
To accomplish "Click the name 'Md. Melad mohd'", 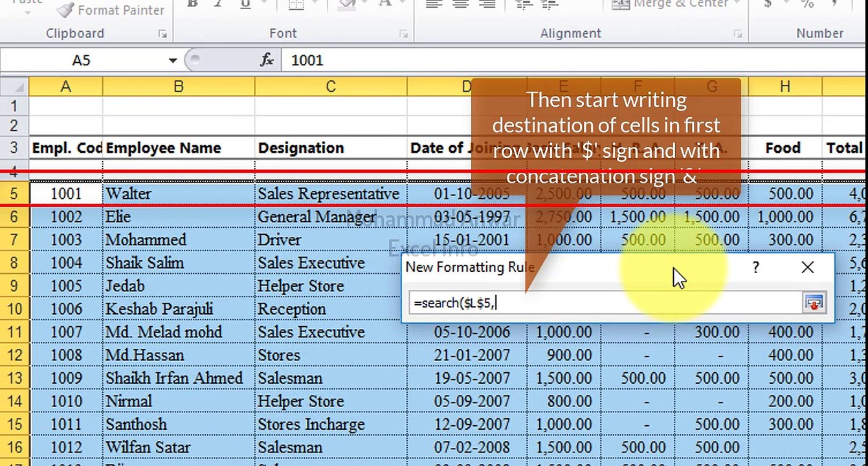I will [x=164, y=332].
